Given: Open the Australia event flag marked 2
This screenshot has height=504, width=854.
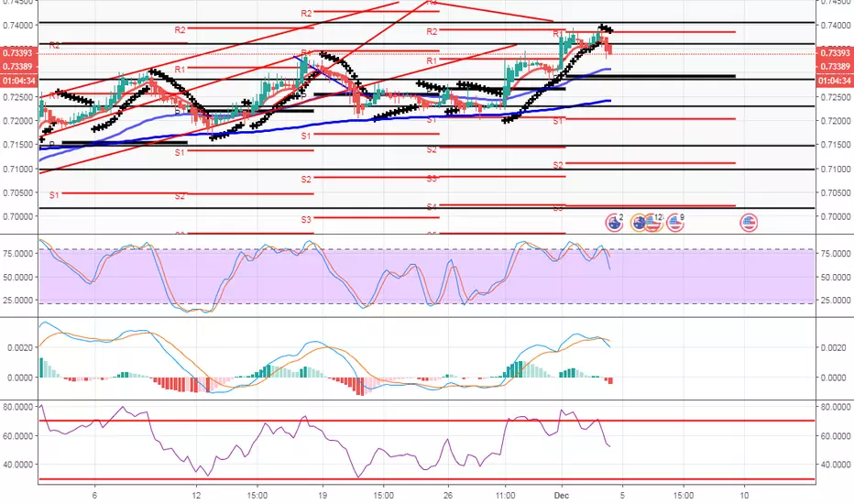Looking at the screenshot, I should [x=614, y=223].
